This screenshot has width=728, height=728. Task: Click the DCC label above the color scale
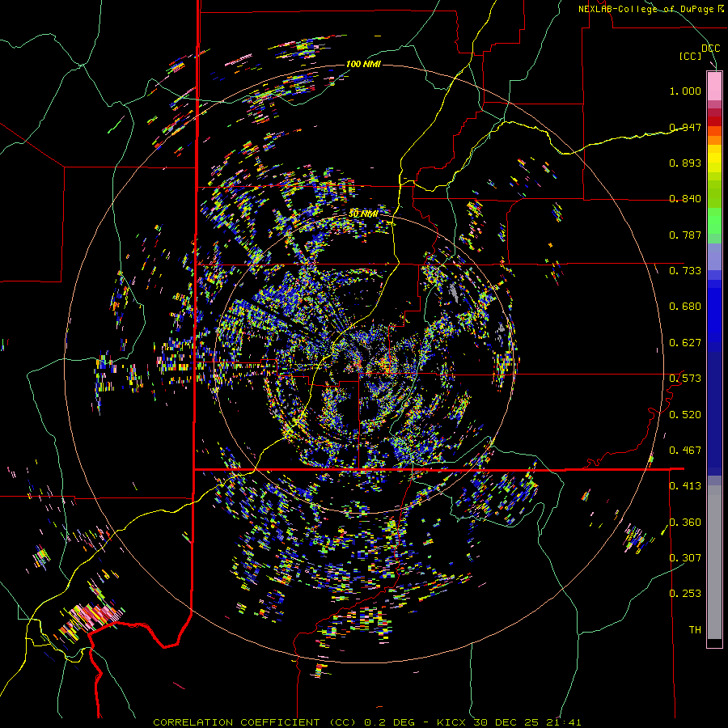pos(710,49)
